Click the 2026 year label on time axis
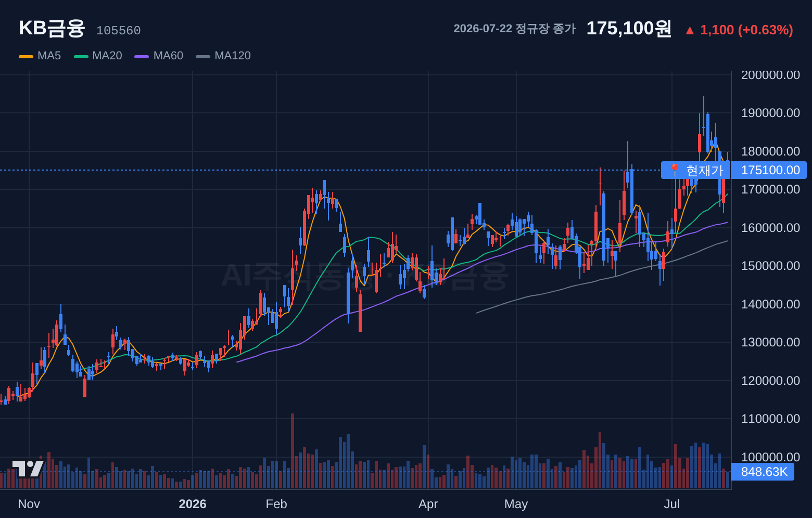This screenshot has height=518, width=812. tap(193, 504)
